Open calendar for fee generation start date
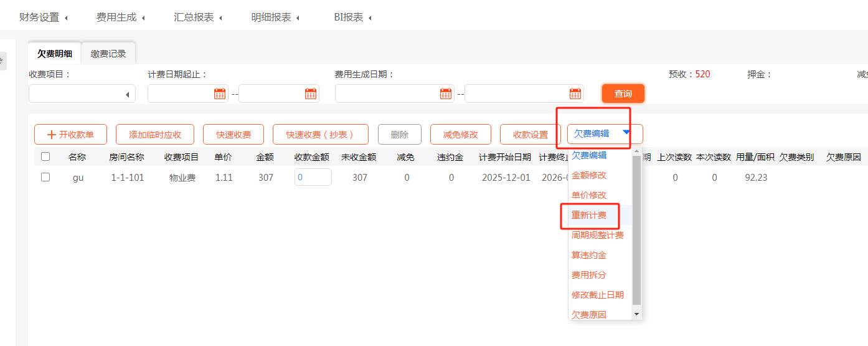The height and width of the screenshot is (346, 868). point(446,94)
